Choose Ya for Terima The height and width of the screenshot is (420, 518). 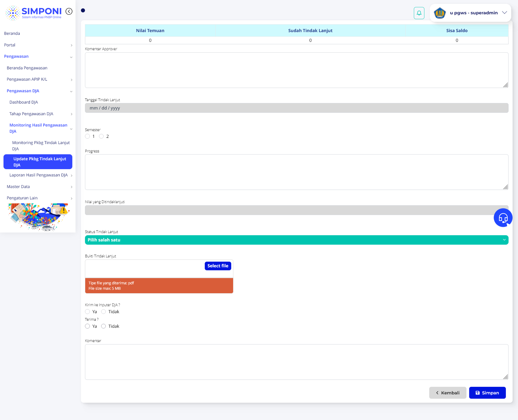(x=87, y=326)
